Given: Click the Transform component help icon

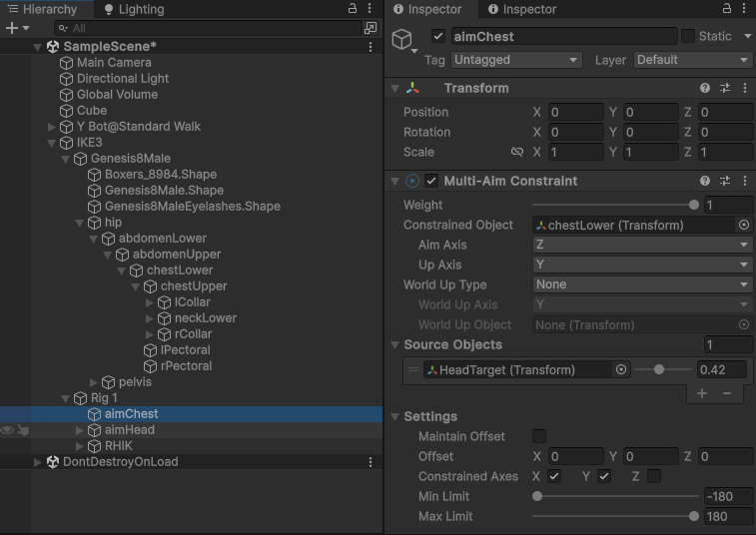Looking at the screenshot, I should (705, 88).
